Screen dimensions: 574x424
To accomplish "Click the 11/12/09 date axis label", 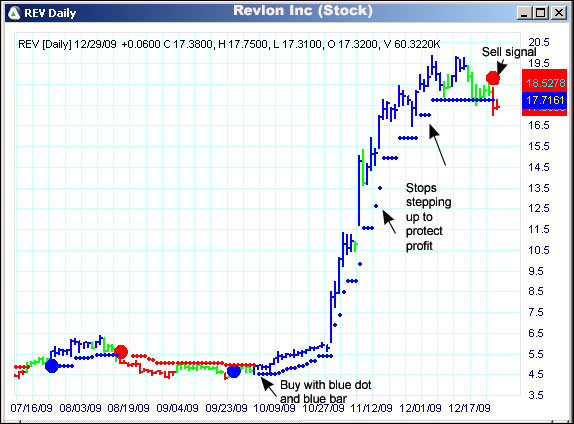I will (371, 408).
